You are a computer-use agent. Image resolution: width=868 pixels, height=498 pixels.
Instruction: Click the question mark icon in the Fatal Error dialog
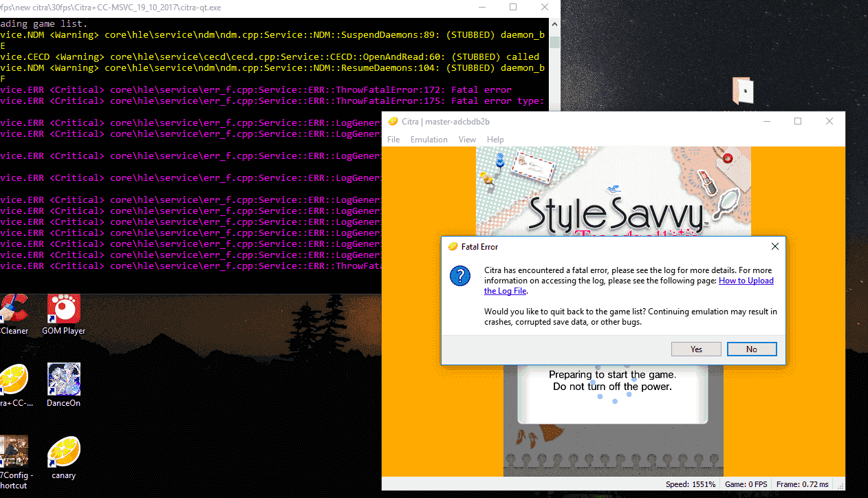pos(459,276)
